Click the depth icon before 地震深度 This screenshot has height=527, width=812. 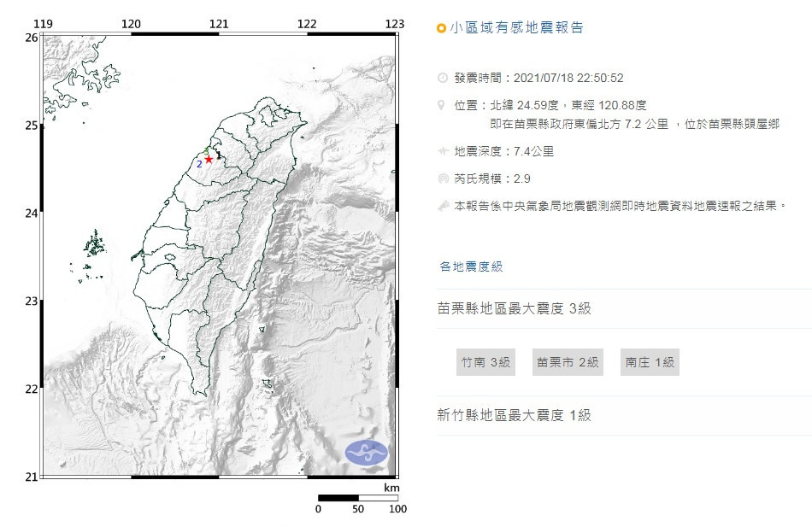(442, 150)
